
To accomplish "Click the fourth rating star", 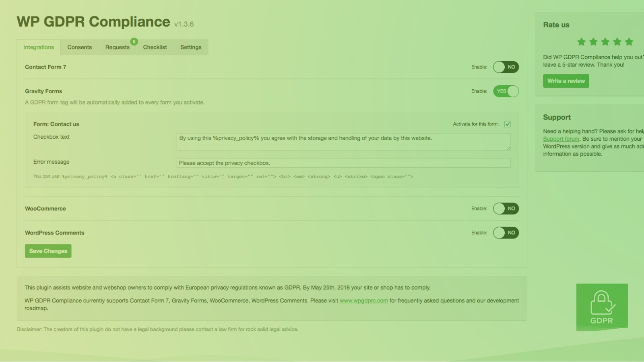I will pos(617,42).
